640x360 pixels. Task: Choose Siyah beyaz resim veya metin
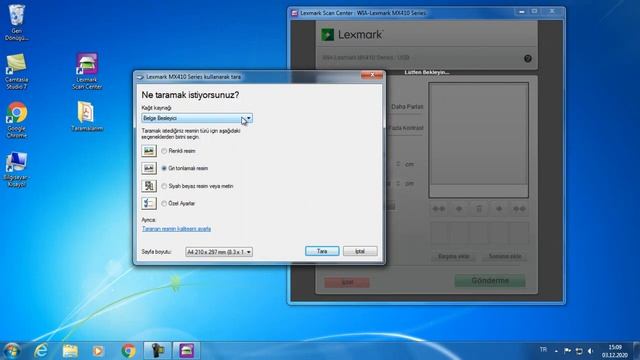click(x=164, y=186)
